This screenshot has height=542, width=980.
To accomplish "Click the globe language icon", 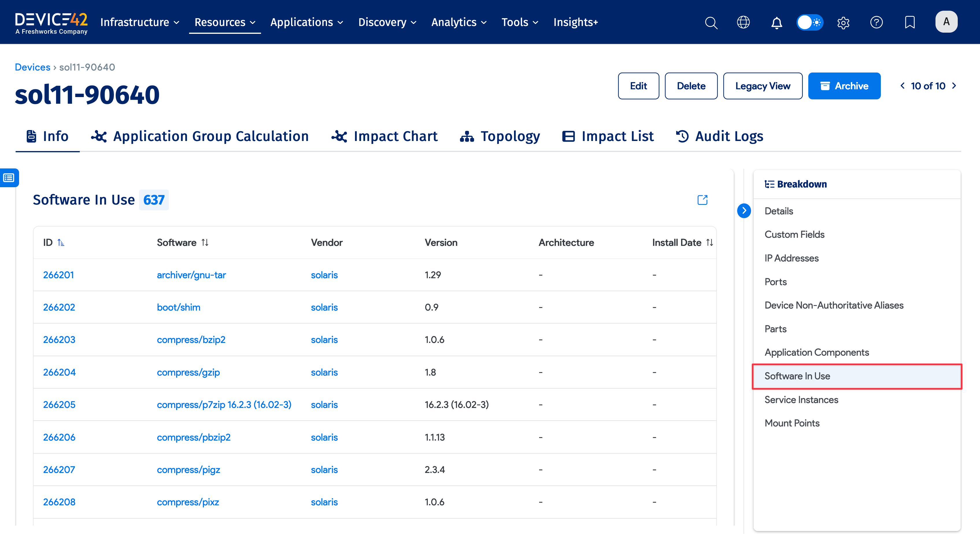I will pyautogui.click(x=743, y=22).
